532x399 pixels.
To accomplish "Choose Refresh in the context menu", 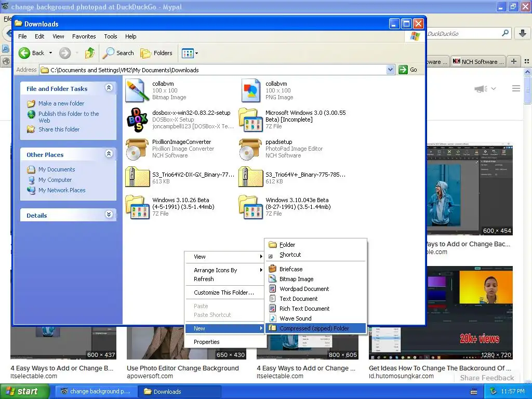I will point(224,279).
